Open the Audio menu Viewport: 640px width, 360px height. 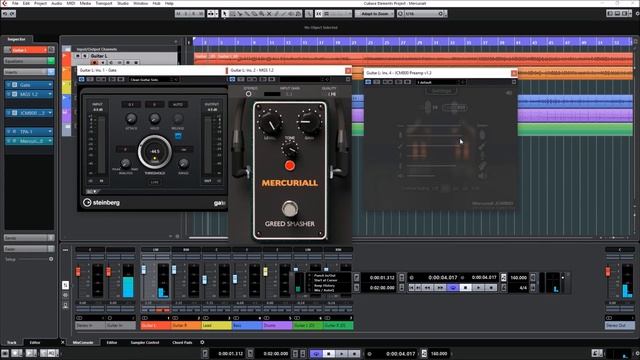coord(56,3)
